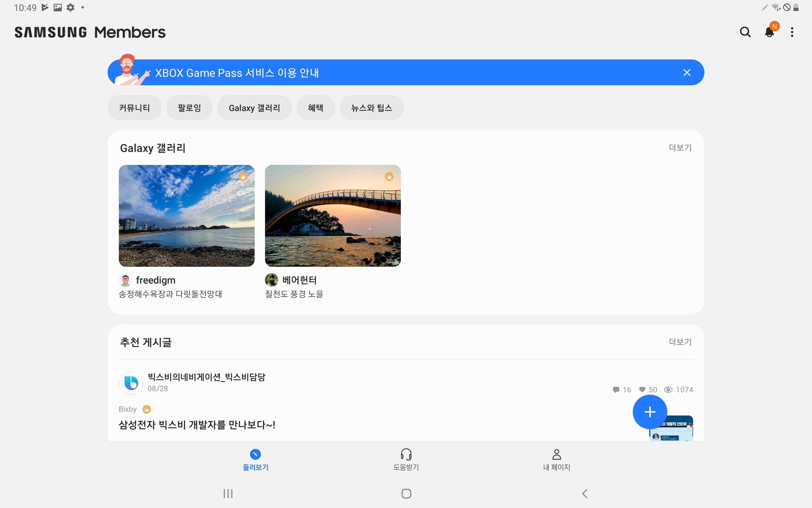Open post 삼성전자 빅스비 개발자를 만나보다
The image size is (812, 508).
coord(197,425)
